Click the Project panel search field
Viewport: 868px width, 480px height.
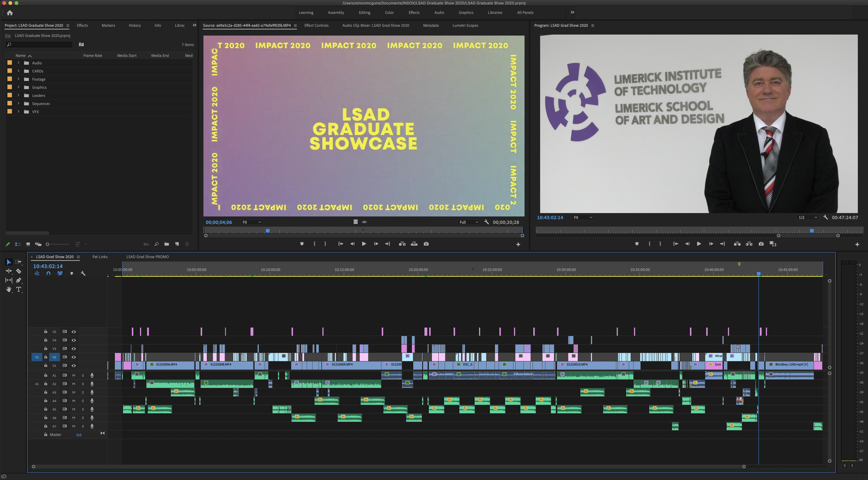pos(40,44)
